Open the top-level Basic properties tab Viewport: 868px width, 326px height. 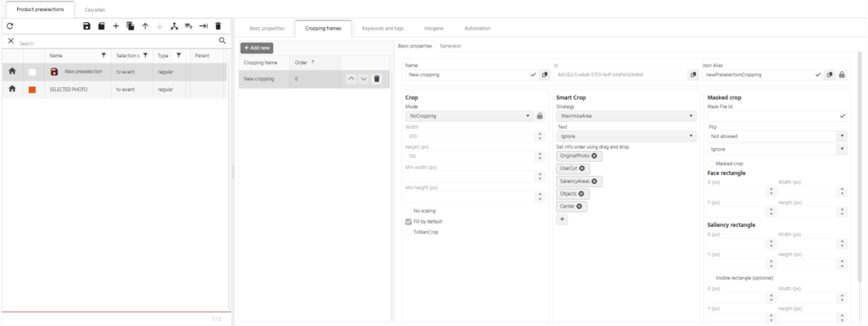coord(267,28)
